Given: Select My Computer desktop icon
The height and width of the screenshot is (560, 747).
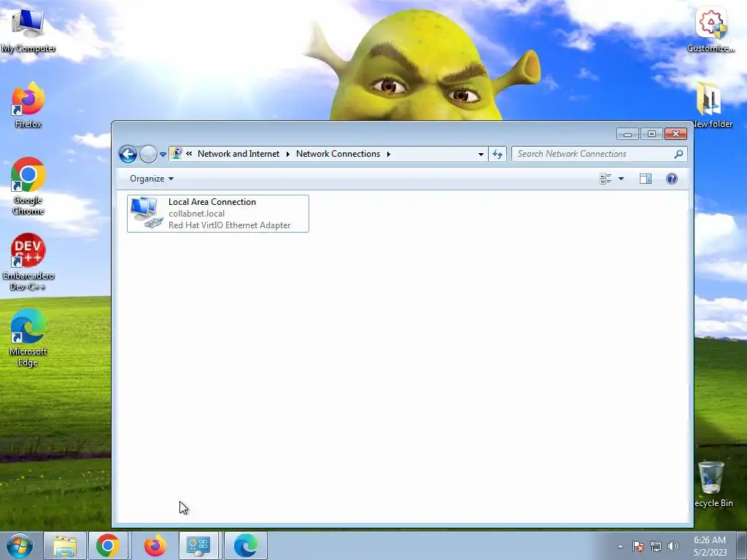Looking at the screenshot, I should [x=28, y=31].
